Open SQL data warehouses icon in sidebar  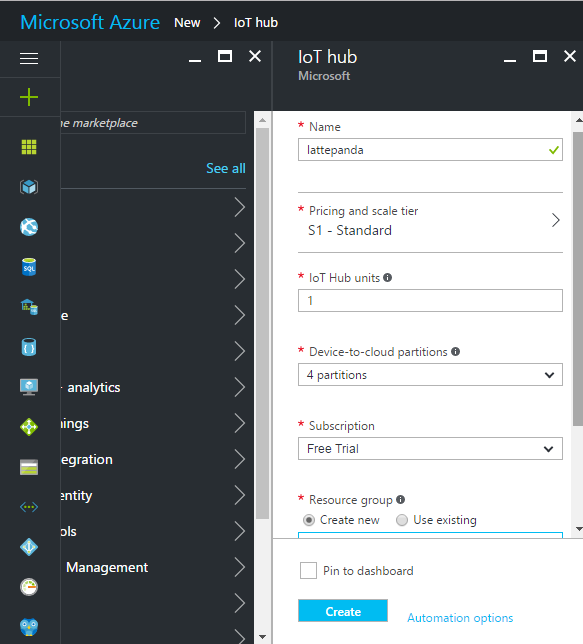pyautogui.click(x=29, y=307)
